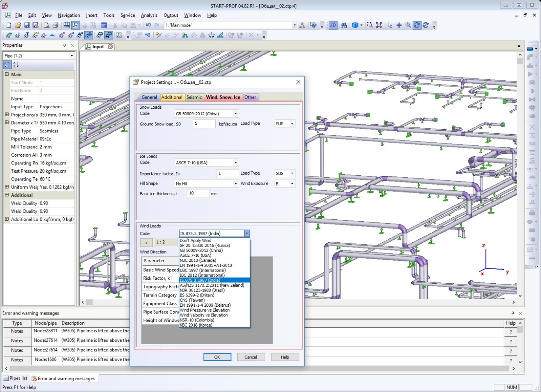The image size is (541, 392).
Task: Select the Pan move-arrows tool
Action: pos(399,25)
